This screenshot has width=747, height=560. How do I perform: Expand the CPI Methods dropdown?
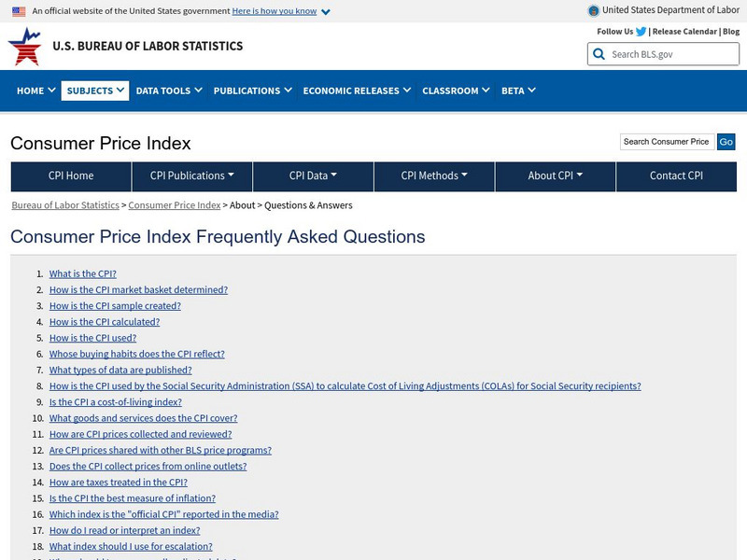(434, 175)
